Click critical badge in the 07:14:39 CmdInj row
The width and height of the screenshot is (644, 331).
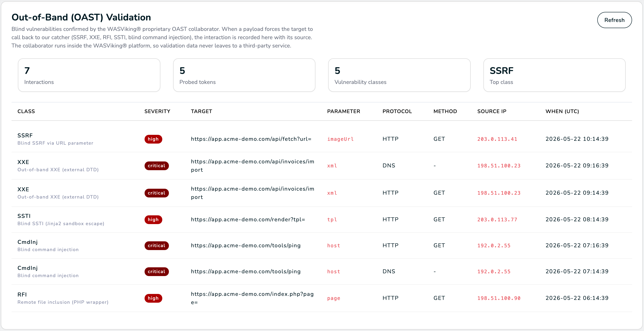pyautogui.click(x=157, y=272)
